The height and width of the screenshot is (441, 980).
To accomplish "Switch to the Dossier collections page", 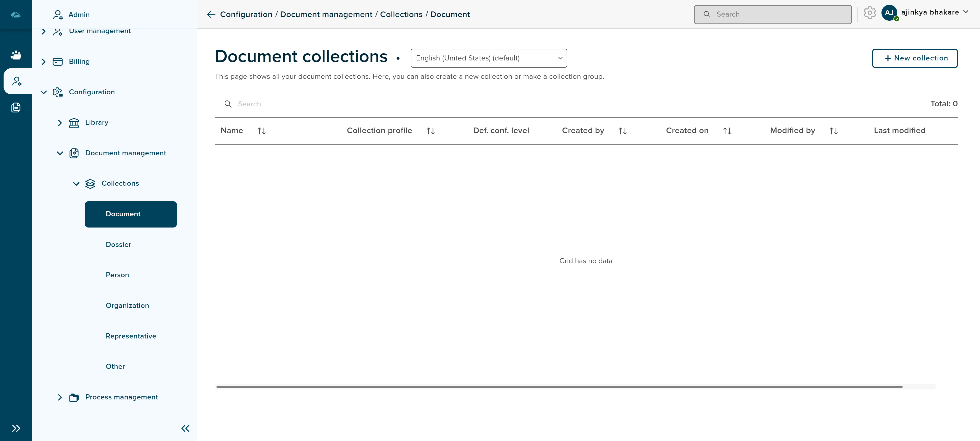I will 118,244.
